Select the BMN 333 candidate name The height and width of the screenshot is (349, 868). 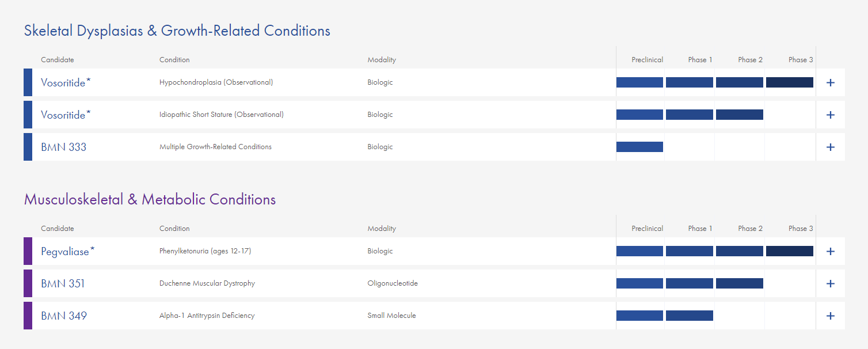[63, 147]
